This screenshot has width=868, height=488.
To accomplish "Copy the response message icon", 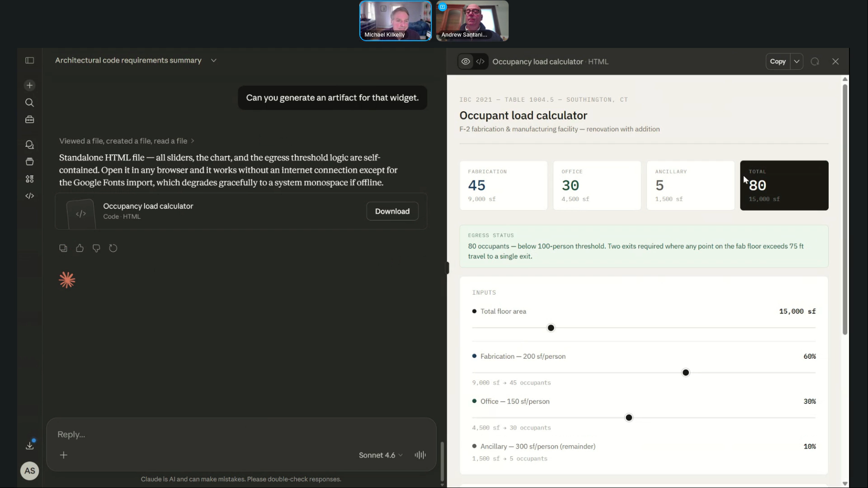I will coord(63,248).
